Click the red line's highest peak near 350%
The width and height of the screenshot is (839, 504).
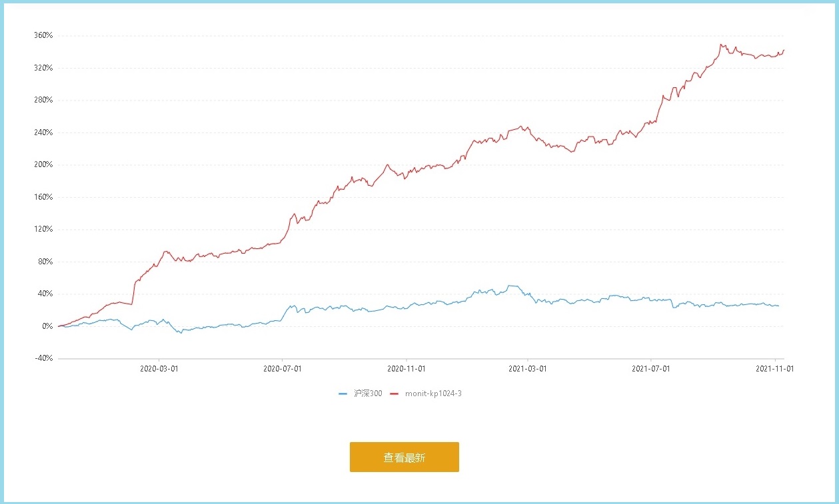coord(721,45)
